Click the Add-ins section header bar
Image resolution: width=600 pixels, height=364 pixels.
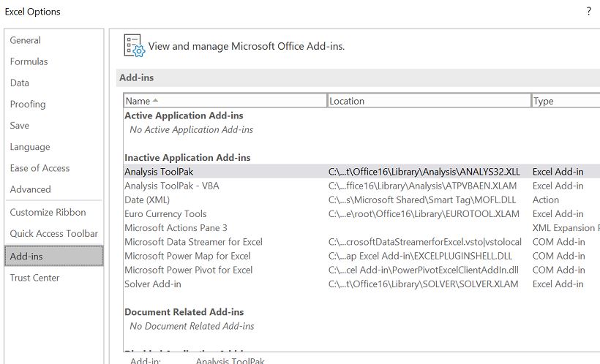tap(358, 77)
